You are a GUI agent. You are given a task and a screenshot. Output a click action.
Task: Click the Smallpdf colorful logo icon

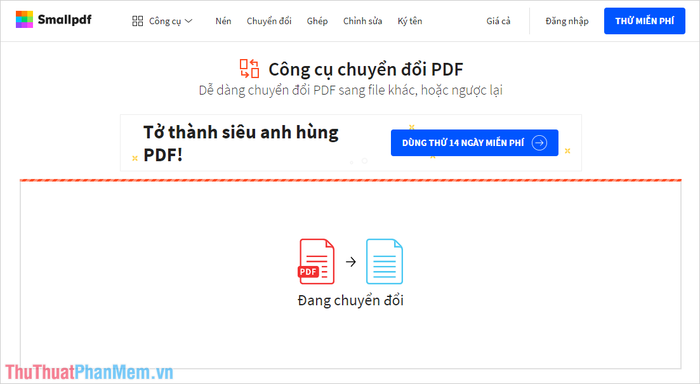tap(24, 19)
